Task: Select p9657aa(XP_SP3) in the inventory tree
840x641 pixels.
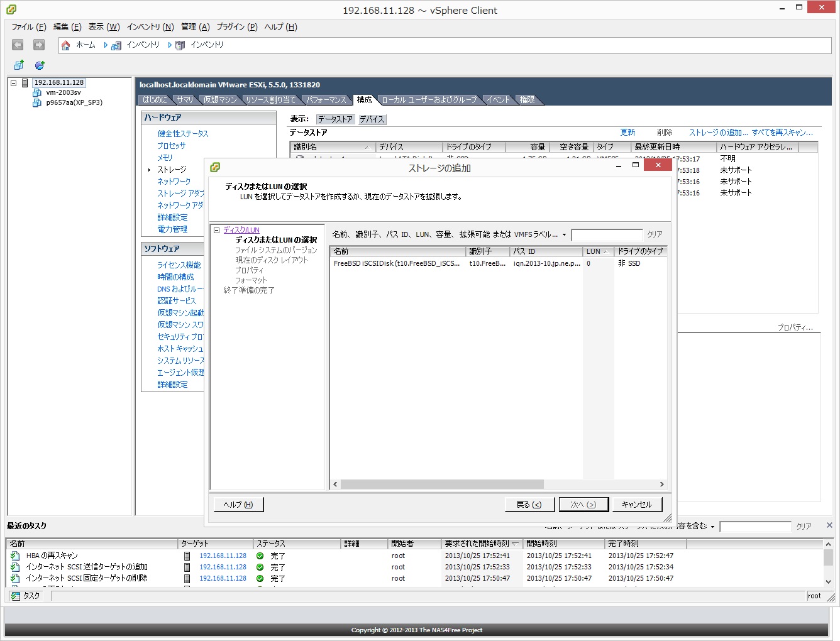Action: point(74,102)
